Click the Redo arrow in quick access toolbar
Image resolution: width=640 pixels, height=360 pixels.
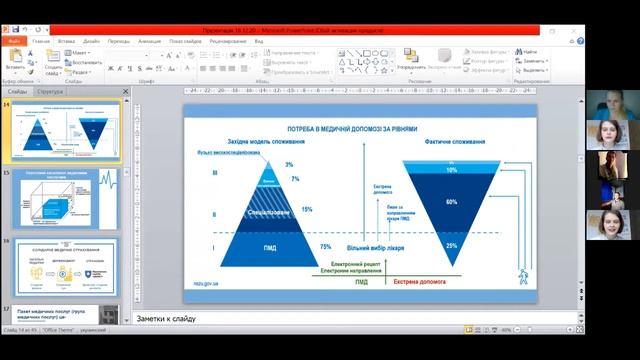(x=38, y=30)
